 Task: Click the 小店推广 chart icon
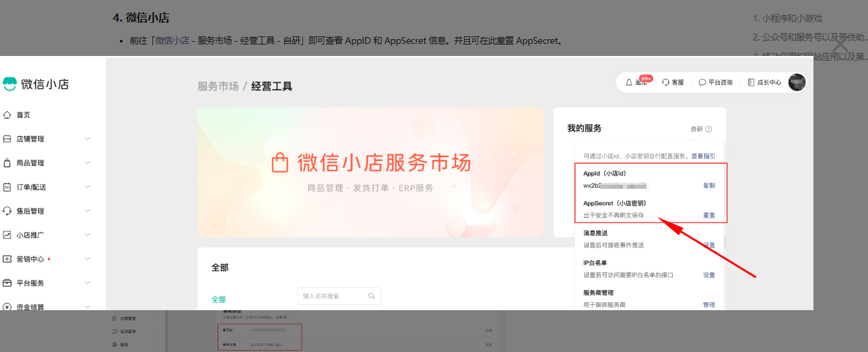7,235
